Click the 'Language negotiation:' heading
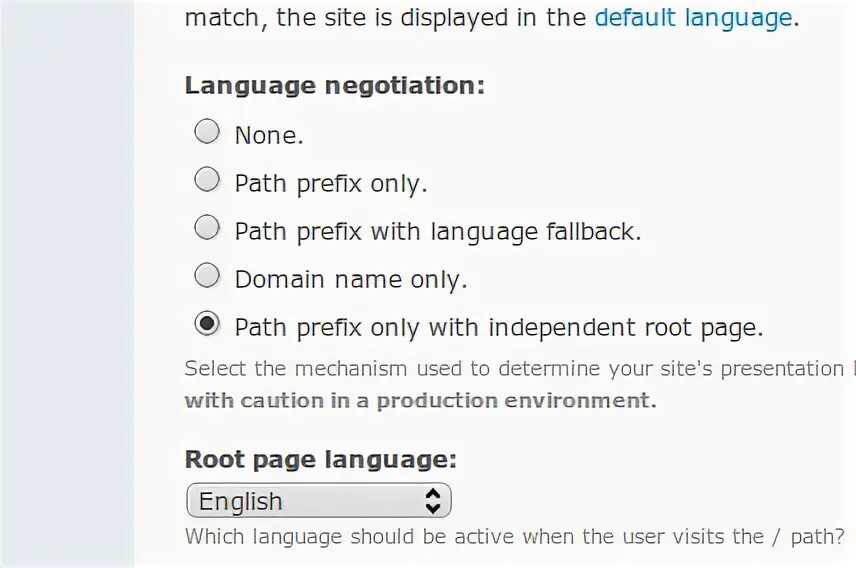The width and height of the screenshot is (856, 568). [334, 85]
